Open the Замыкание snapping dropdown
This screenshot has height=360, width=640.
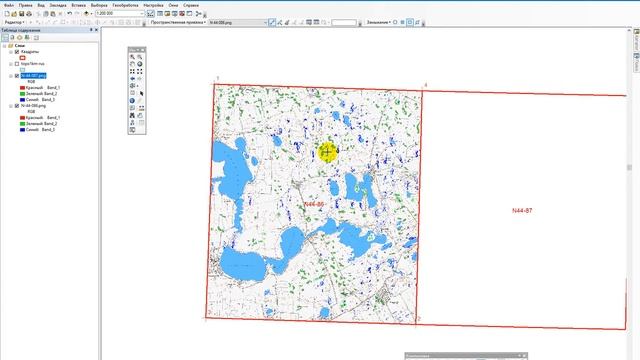379,22
